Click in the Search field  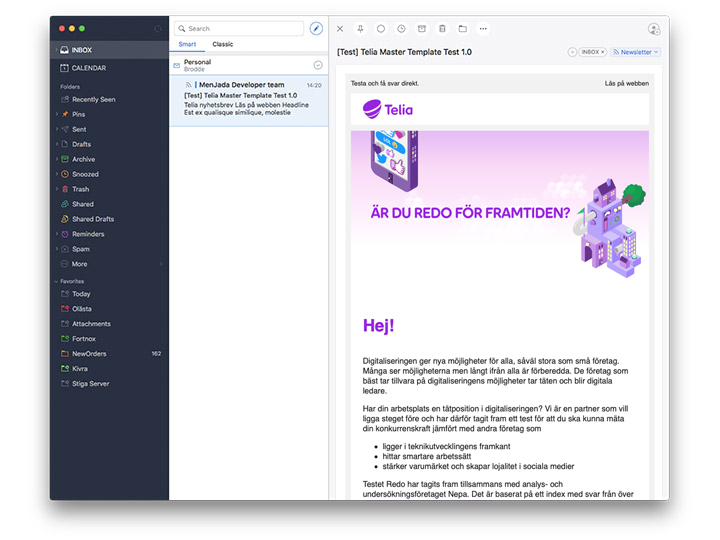[239, 28]
